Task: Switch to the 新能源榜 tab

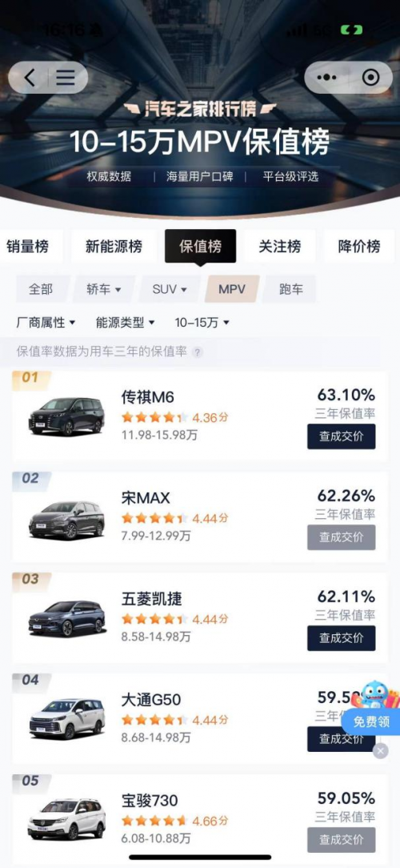Action: tap(114, 247)
